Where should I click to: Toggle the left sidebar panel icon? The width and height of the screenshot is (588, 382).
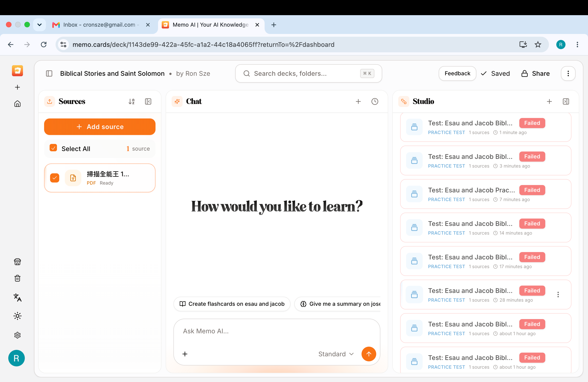click(49, 74)
